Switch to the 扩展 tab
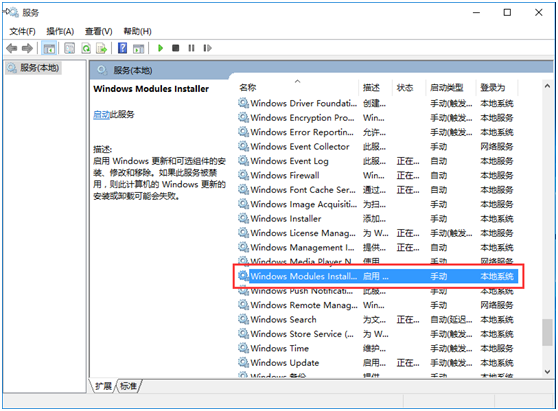This screenshot has height=411, width=558. point(104,386)
